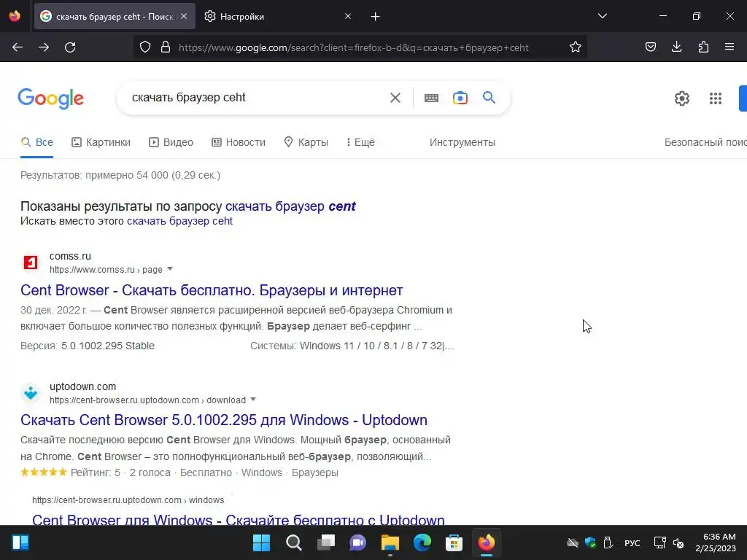This screenshot has width=747, height=560.
Task: Click the magnifier search button
Action: pos(489,98)
